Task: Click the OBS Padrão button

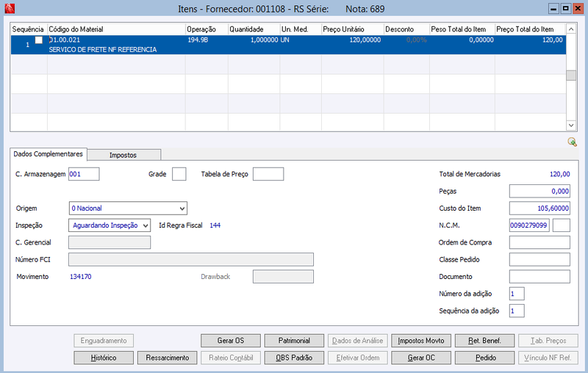Action: click(x=294, y=358)
